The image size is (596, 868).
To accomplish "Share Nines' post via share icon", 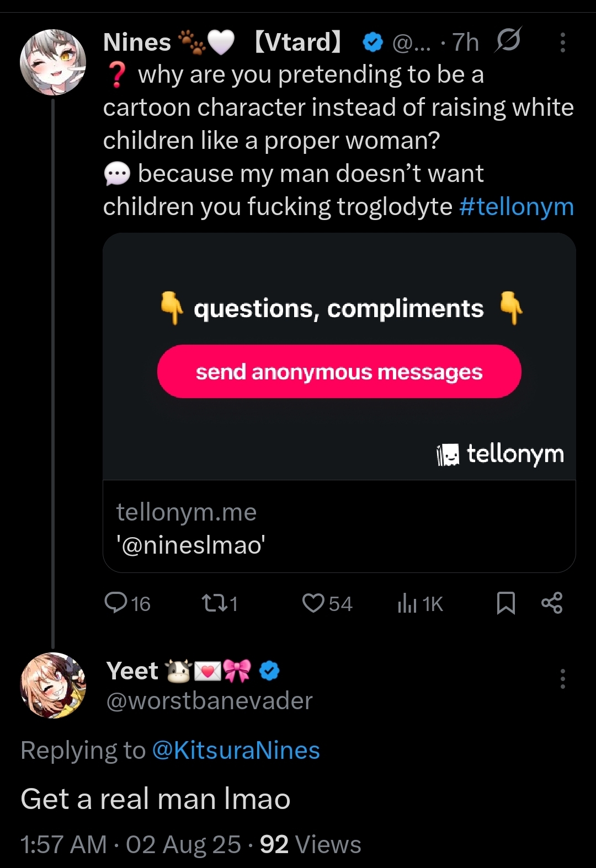I will click(x=552, y=603).
